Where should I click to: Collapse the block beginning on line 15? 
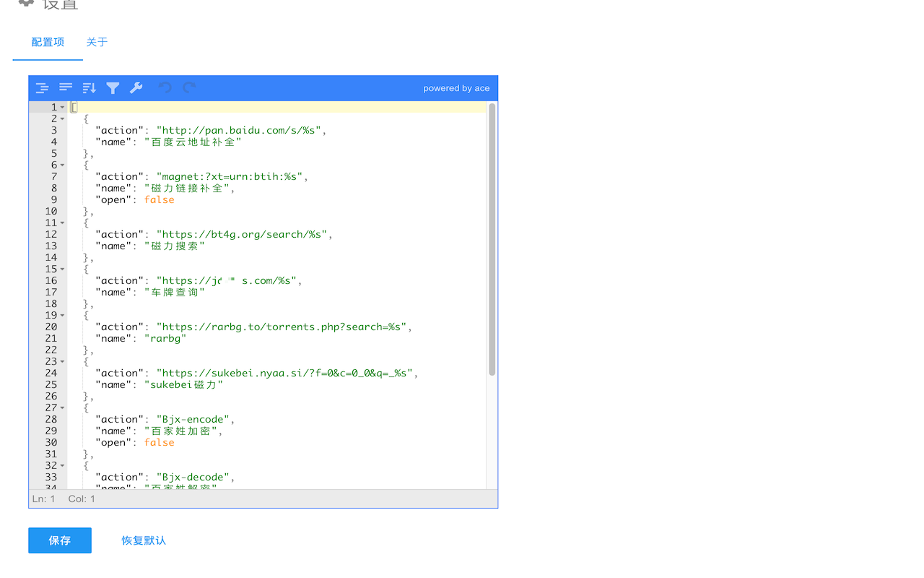[x=63, y=269]
